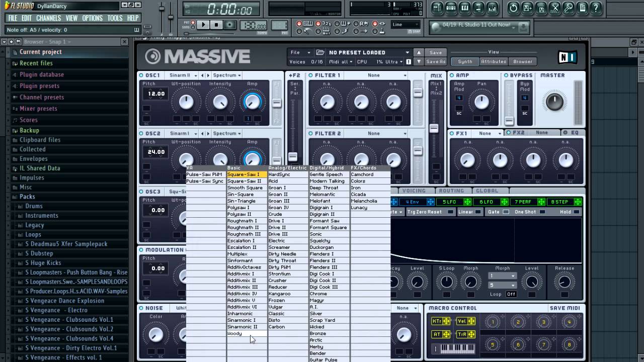Click the AT macro move handle

click(447, 334)
